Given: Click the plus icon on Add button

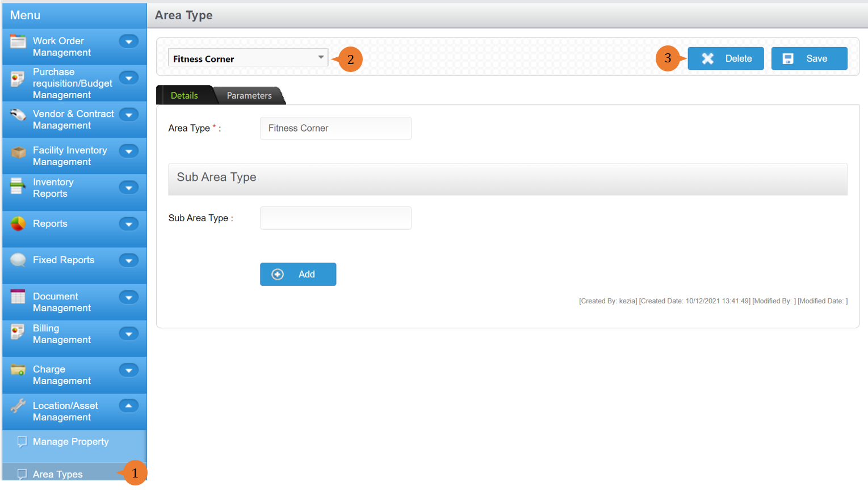Looking at the screenshot, I should click(278, 274).
